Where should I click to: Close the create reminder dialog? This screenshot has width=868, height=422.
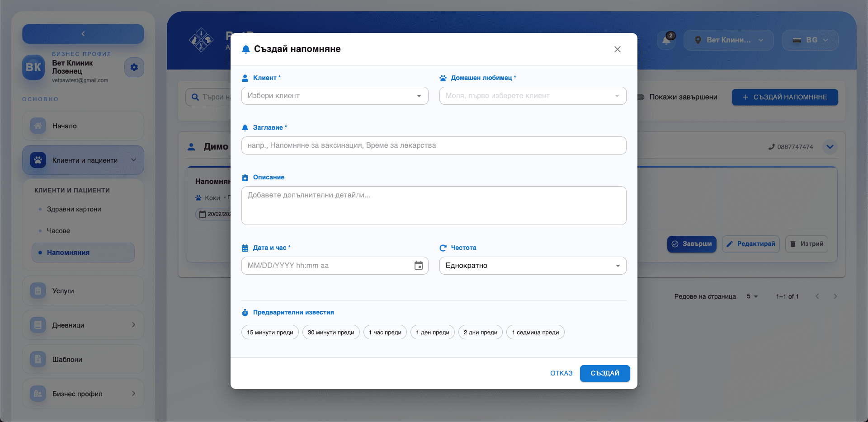[x=618, y=49]
